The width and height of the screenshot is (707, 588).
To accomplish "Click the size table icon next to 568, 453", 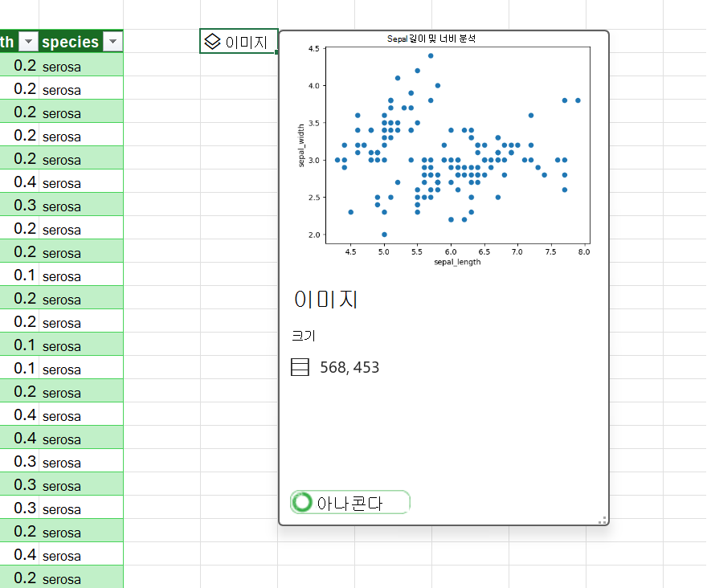I will coord(300,367).
